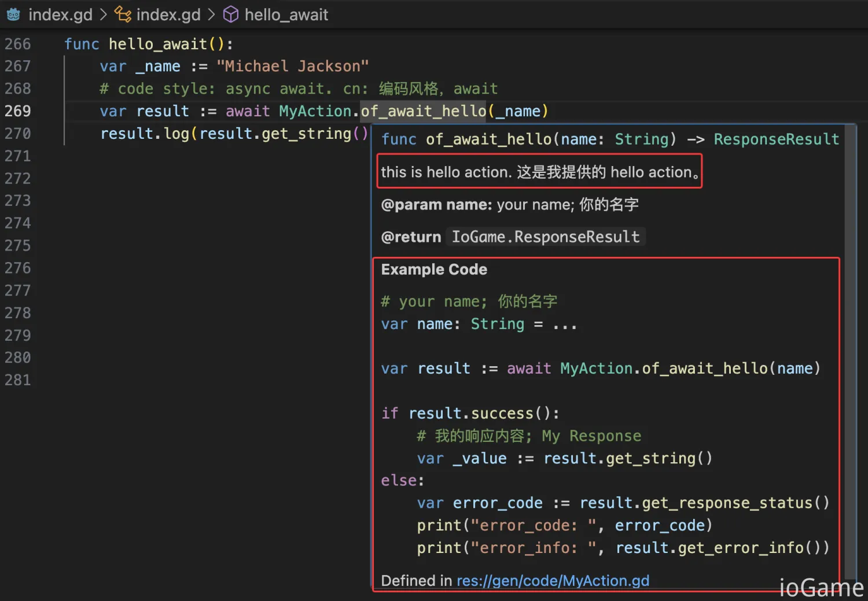The width and height of the screenshot is (868, 601).
Task: Click line number 281 in the gutter
Action: tap(18, 380)
